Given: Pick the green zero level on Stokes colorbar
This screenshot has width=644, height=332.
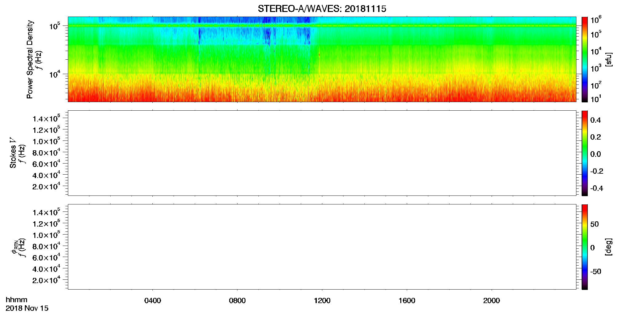Looking at the screenshot, I should pos(584,154).
